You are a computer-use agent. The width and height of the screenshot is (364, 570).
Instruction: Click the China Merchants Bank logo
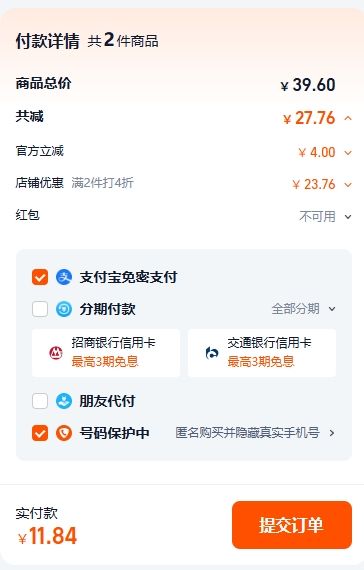[56, 353]
